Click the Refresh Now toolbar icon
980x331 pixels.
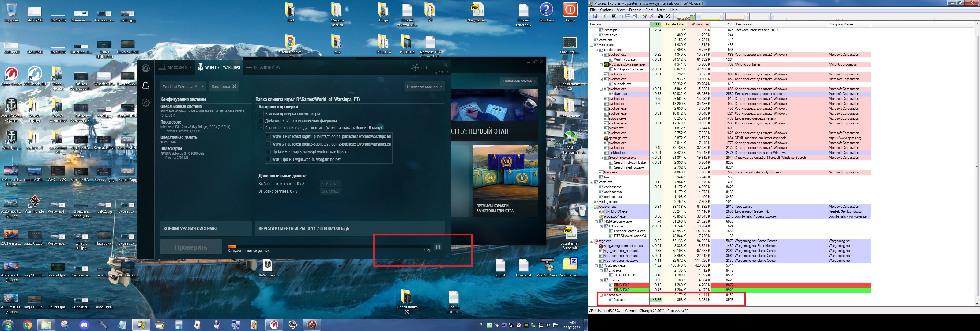[604, 16]
